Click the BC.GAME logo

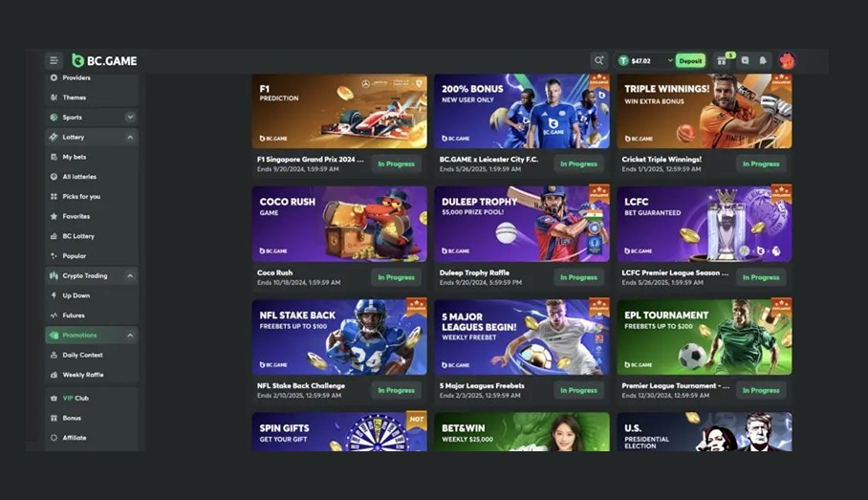(104, 60)
